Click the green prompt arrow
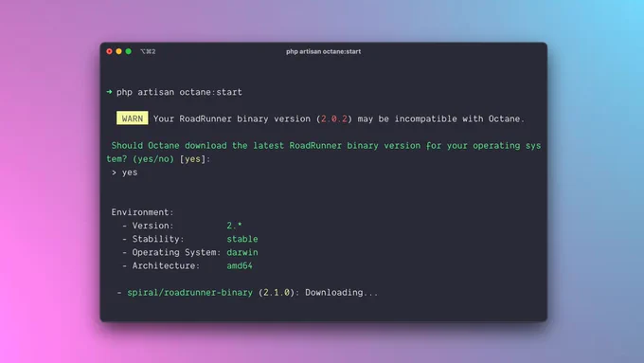 109,92
